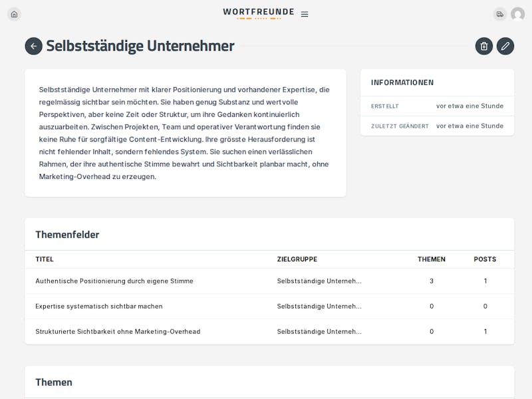Click the Themenfelder section heading

tap(67, 235)
